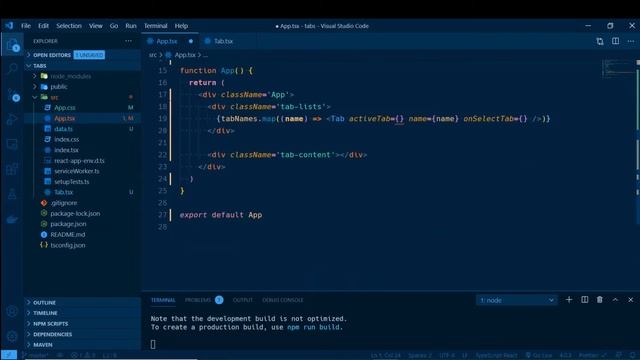Open editor More Actions ellipsis
Screen dimensions: 640x360
pos(631,41)
